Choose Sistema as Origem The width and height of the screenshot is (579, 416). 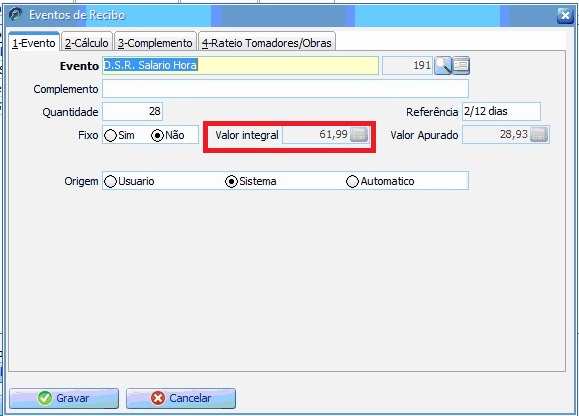point(232,181)
